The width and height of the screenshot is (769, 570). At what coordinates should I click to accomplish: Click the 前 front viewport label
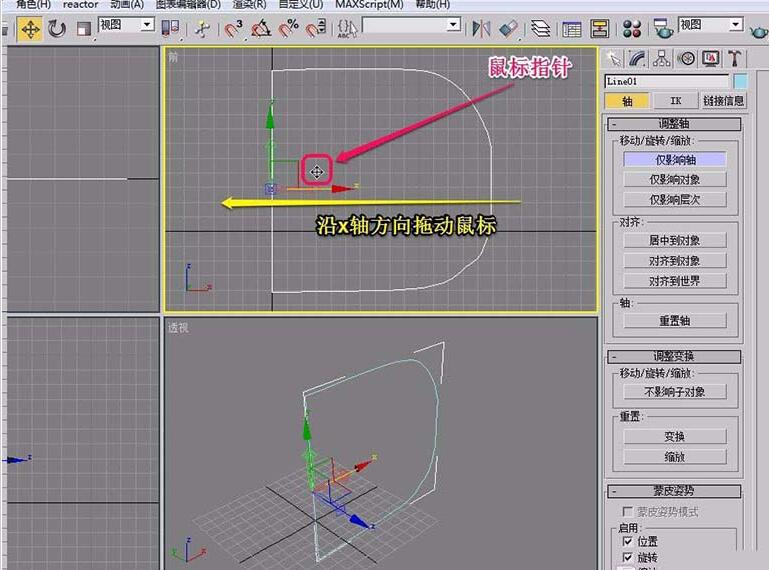[x=173, y=57]
